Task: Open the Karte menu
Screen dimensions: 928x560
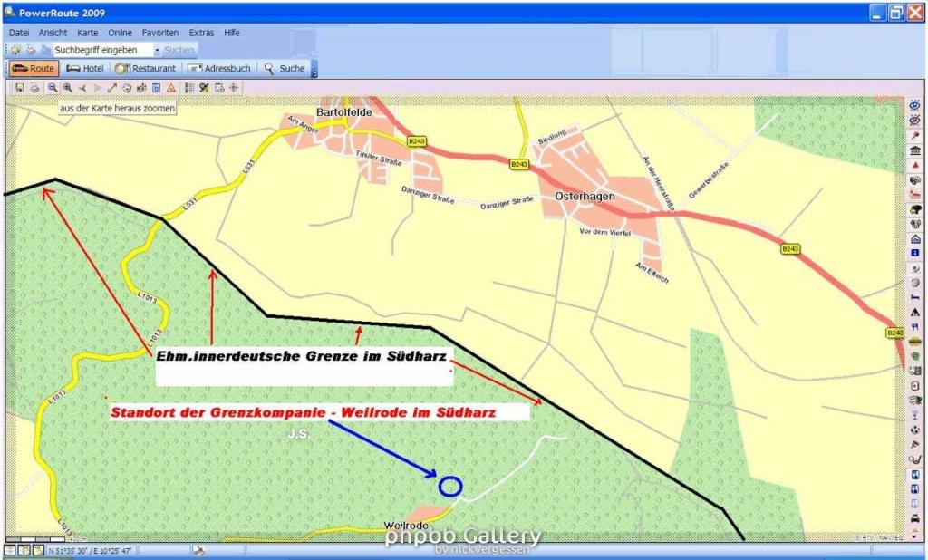Action: [87, 33]
